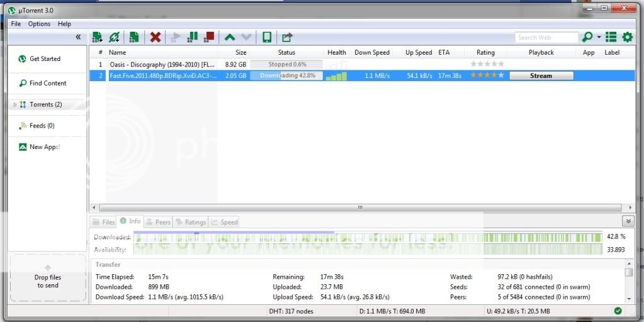Viewport: 644px width, 322px height.
Task: Open the Options menu
Action: 39,24
